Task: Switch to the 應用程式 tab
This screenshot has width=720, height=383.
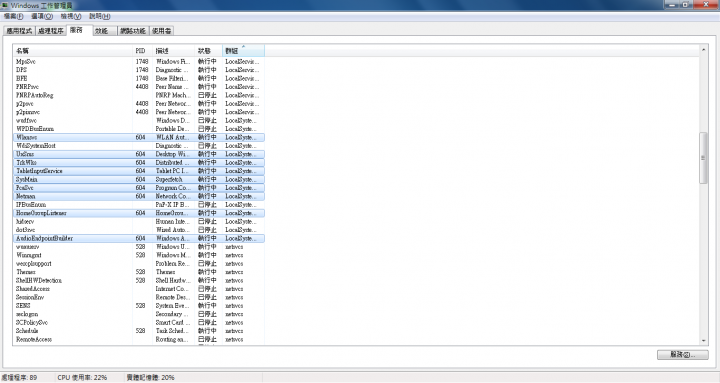Action: click(x=19, y=31)
